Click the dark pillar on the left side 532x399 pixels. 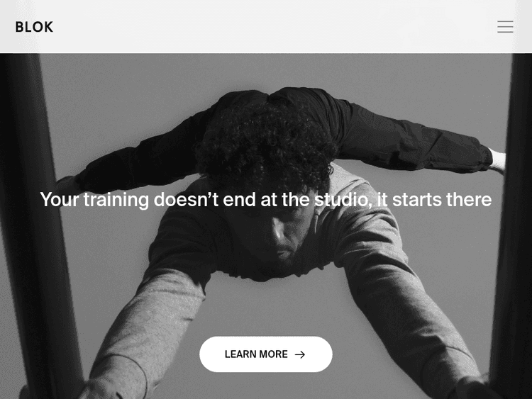tap(38, 224)
